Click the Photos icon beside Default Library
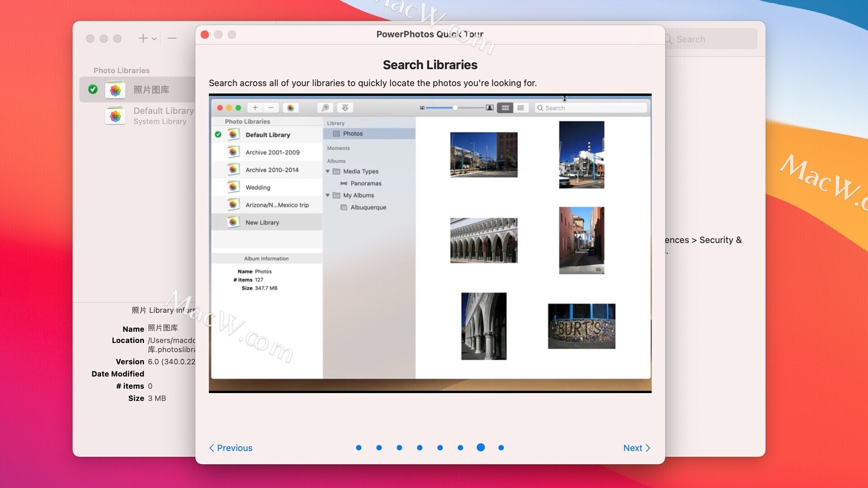The image size is (868, 488). [x=115, y=116]
